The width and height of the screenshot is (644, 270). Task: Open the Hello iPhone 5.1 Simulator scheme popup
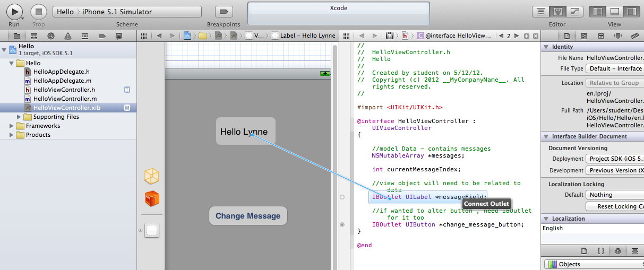point(127,12)
